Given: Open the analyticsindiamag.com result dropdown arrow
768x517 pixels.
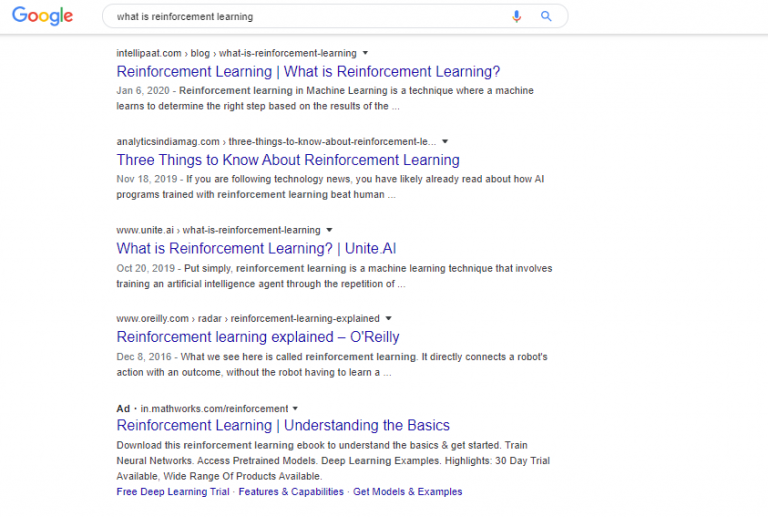Looking at the screenshot, I should (x=445, y=141).
